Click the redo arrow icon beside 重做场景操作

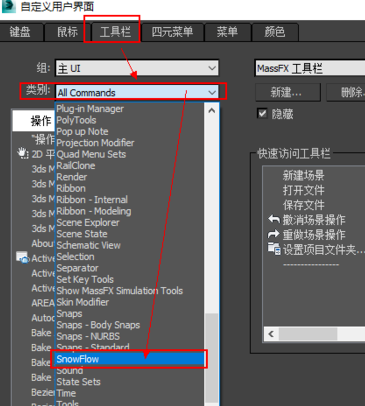click(x=274, y=234)
